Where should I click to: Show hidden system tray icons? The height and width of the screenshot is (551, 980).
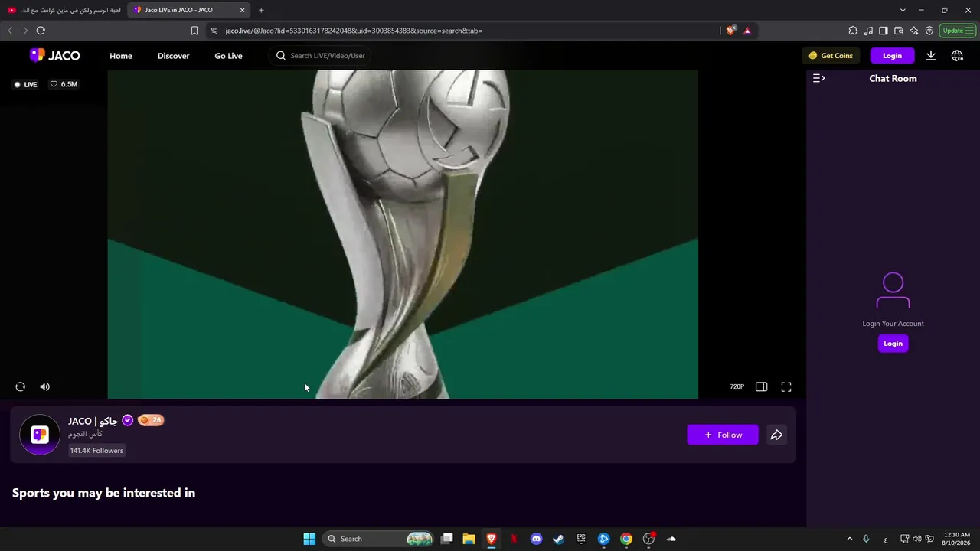(x=849, y=539)
